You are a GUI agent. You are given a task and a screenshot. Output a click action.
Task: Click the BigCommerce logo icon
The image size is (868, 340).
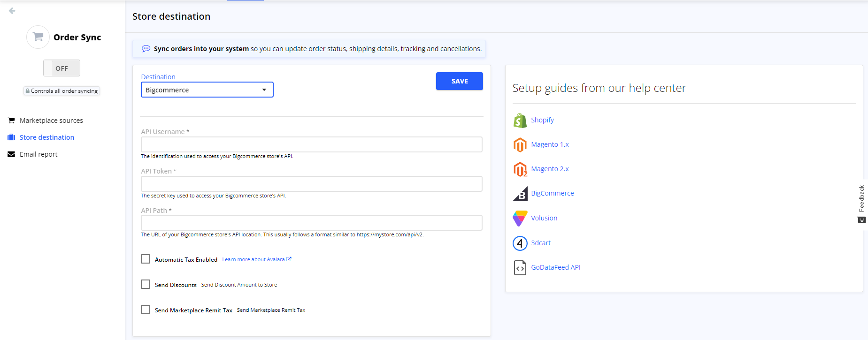coord(520,194)
